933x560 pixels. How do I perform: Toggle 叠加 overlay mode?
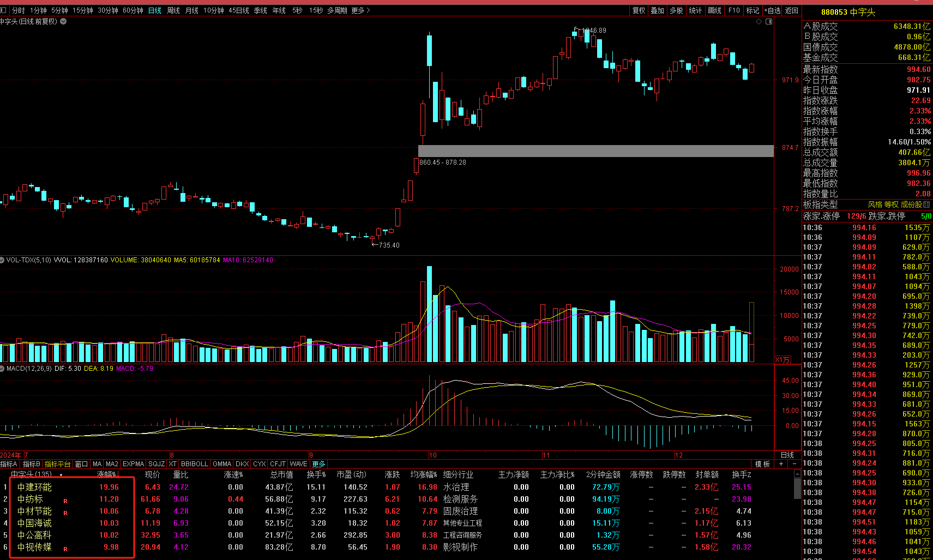coord(658,10)
